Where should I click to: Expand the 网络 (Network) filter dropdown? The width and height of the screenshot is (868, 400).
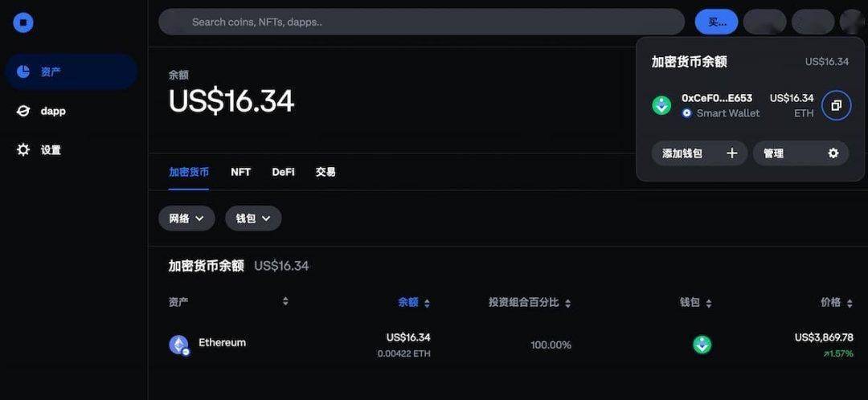coord(186,218)
